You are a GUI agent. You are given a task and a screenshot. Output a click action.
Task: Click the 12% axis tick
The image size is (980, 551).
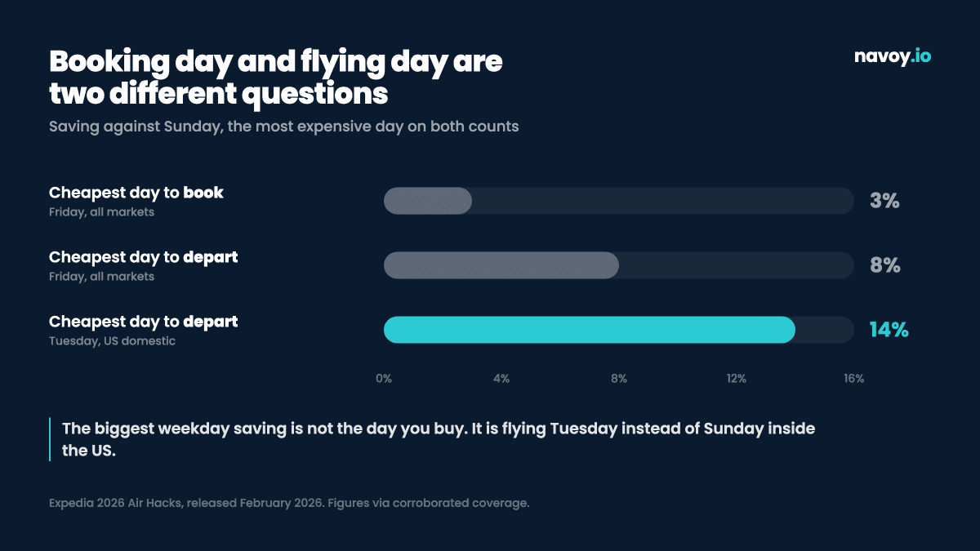click(x=737, y=379)
